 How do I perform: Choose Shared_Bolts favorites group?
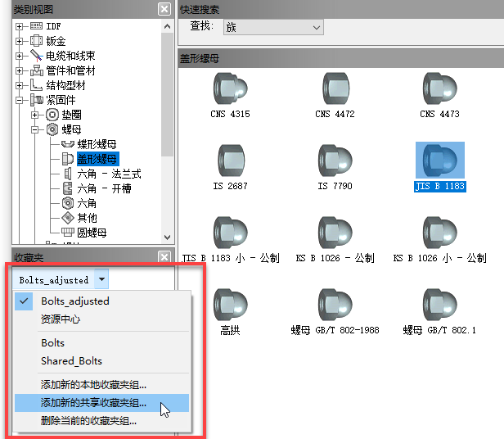click(x=102, y=361)
